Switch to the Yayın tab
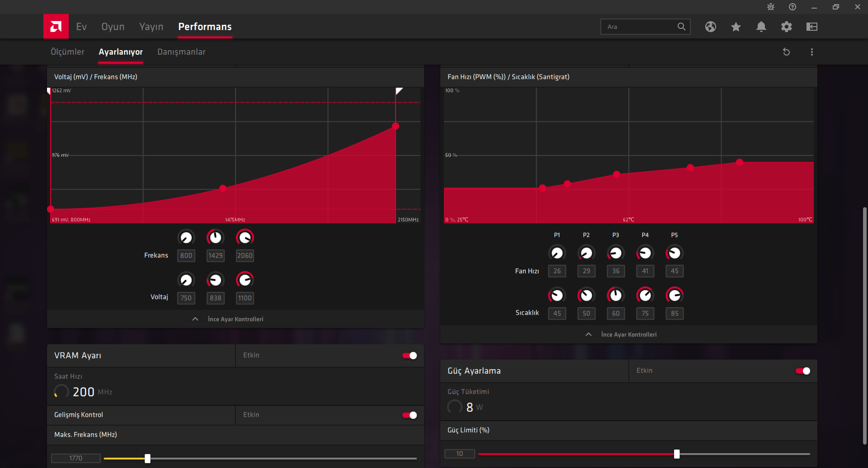868x468 pixels. [x=151, y=27]
